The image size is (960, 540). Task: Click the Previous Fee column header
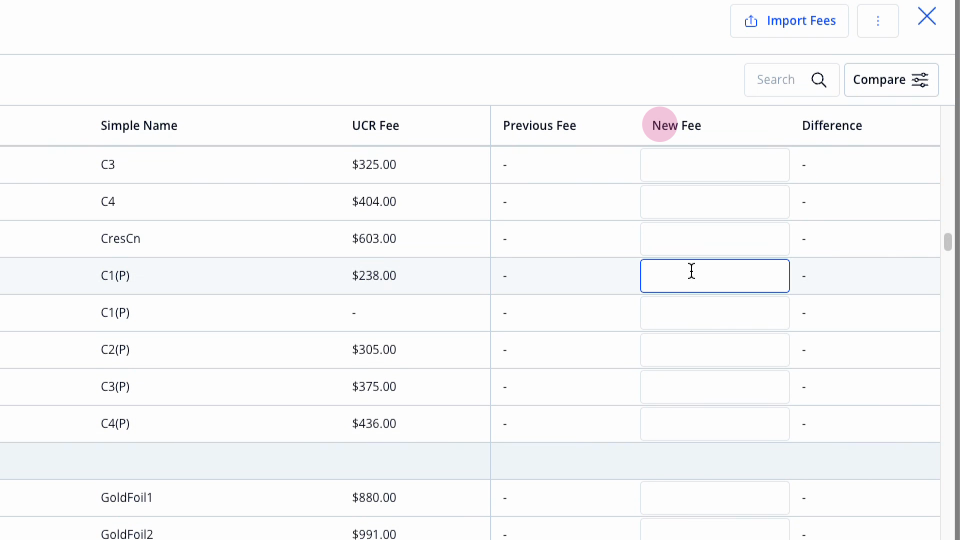(x=539, y=126)
